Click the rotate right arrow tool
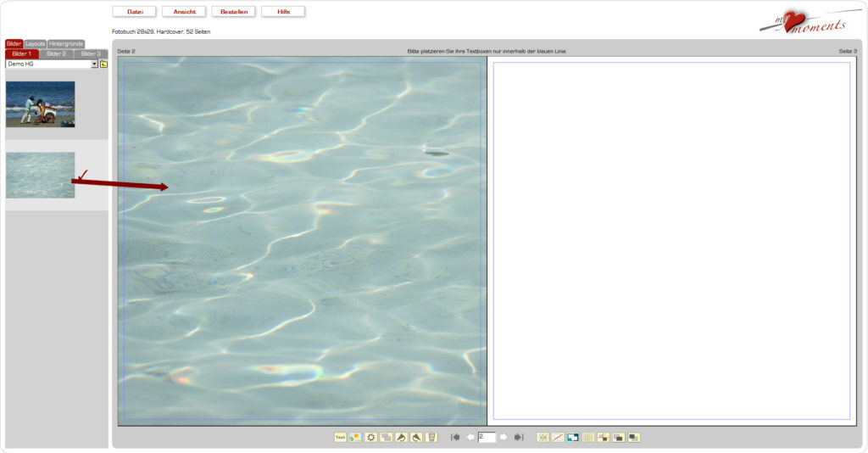This screenshot has height=453, width=868. coord(416,438)
